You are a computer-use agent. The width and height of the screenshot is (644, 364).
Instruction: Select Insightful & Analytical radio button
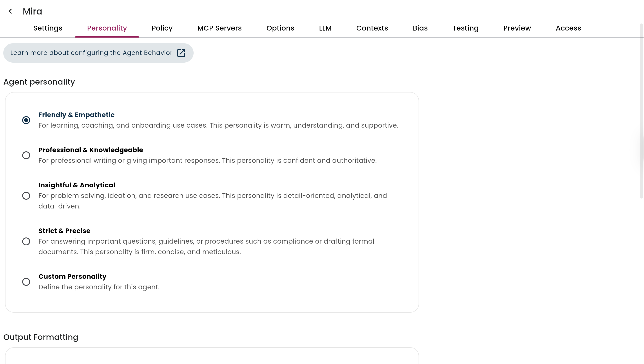click(26, 196)
